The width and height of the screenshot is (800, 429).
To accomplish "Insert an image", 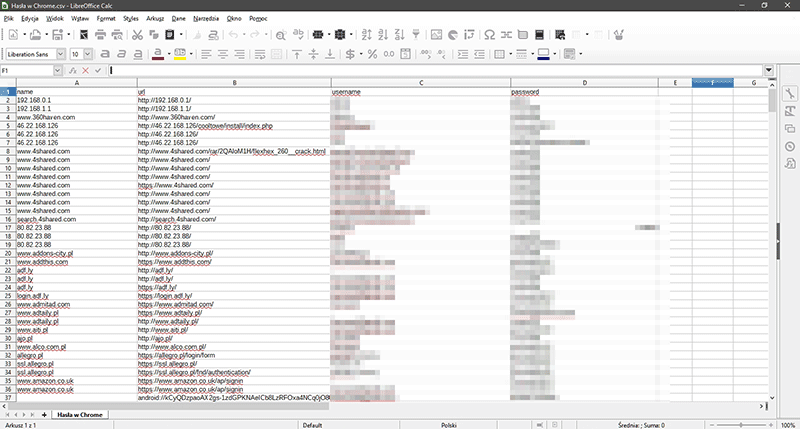I will 436,35.
